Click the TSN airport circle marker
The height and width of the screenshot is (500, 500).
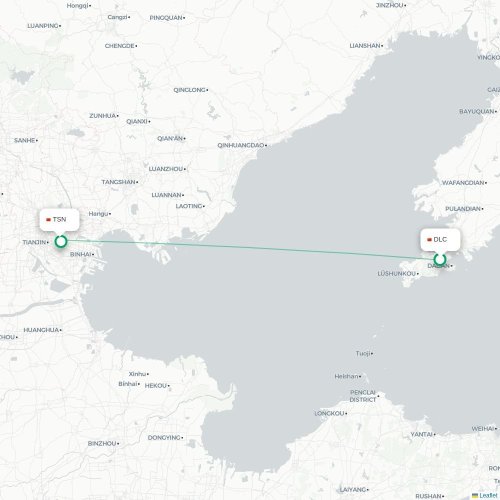coord(61,241)
